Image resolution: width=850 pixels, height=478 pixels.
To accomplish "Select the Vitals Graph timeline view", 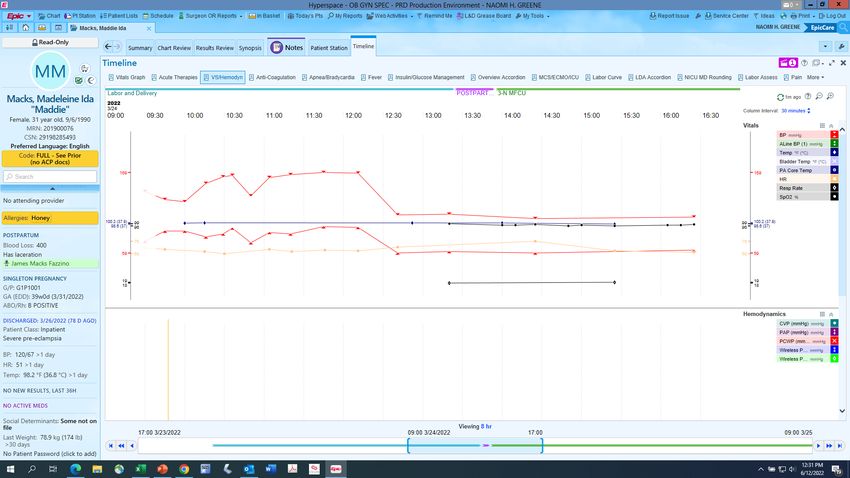I will 127,77.
